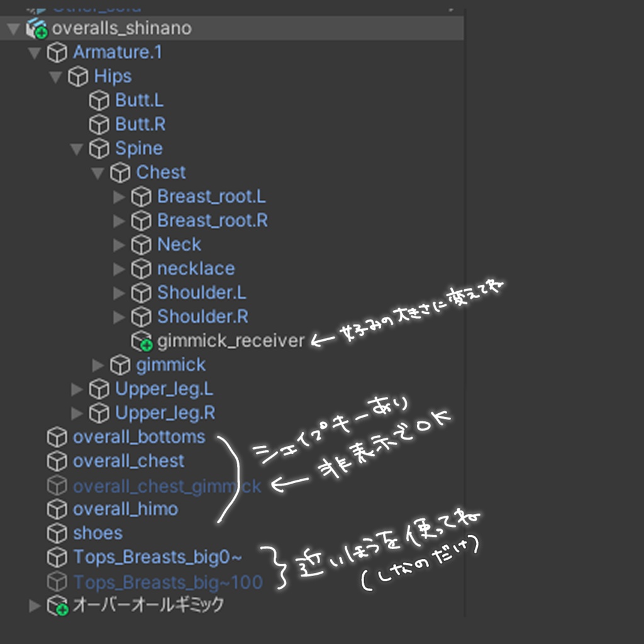644x644 pixels.
Task: Select the active overall_chest object
Action: [128, 460]
